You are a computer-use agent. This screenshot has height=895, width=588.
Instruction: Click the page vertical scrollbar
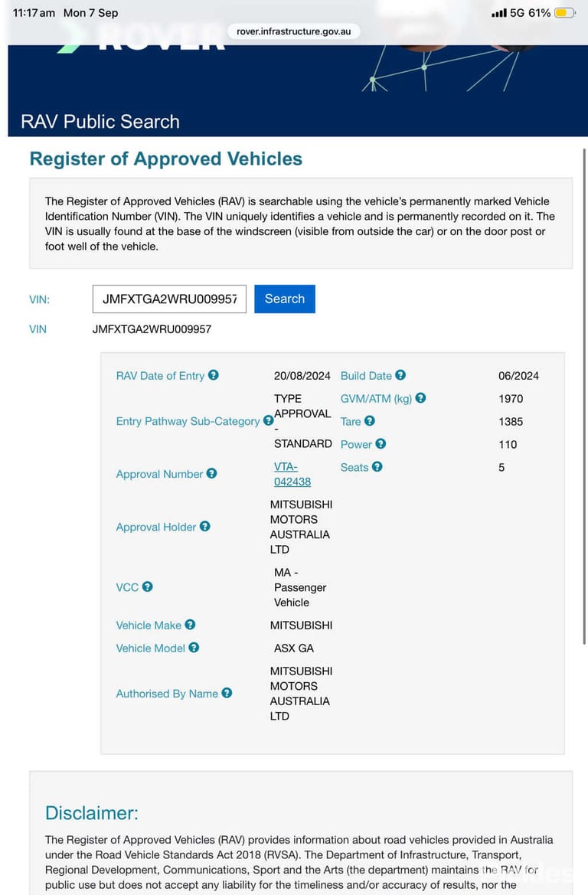click(584, 396)
